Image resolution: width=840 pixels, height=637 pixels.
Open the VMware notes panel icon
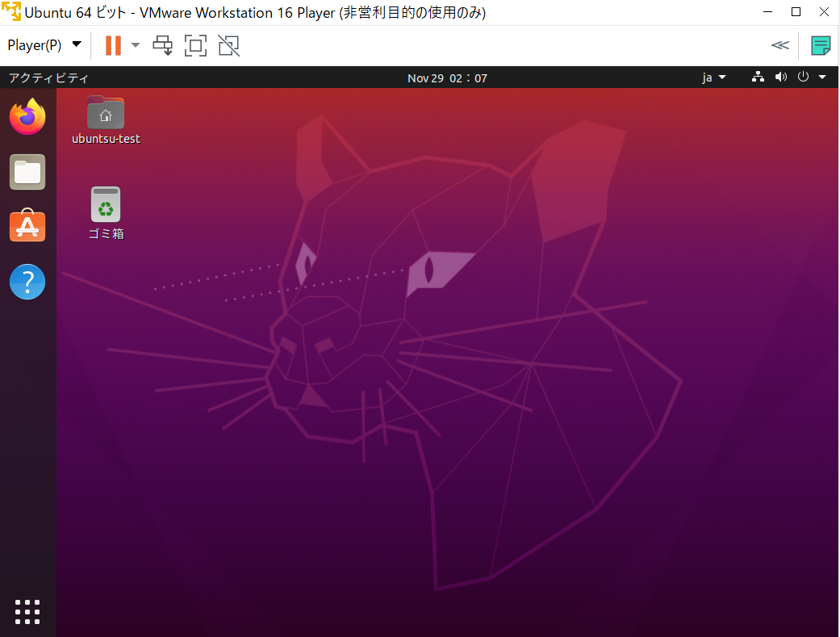pyautogui.click(x=821, y=45)
